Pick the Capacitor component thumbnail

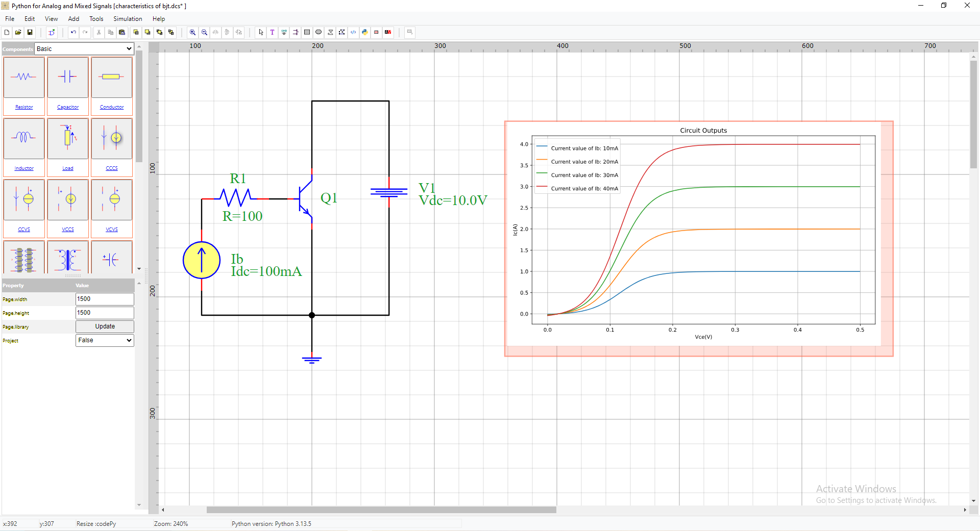(x=68, y=77)
